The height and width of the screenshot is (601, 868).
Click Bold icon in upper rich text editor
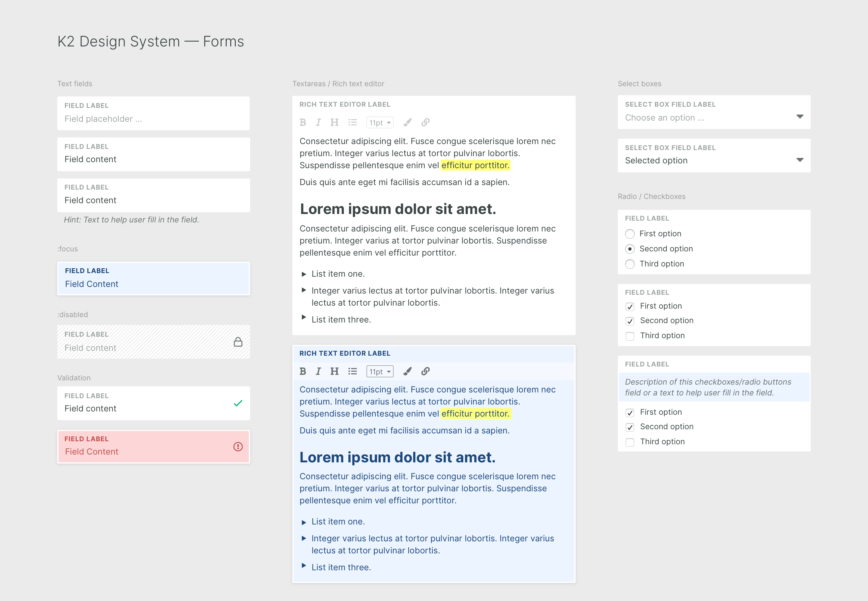303,122
